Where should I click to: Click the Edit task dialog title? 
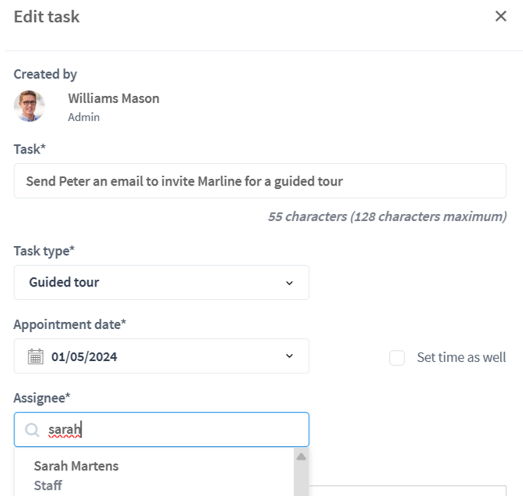47,17
